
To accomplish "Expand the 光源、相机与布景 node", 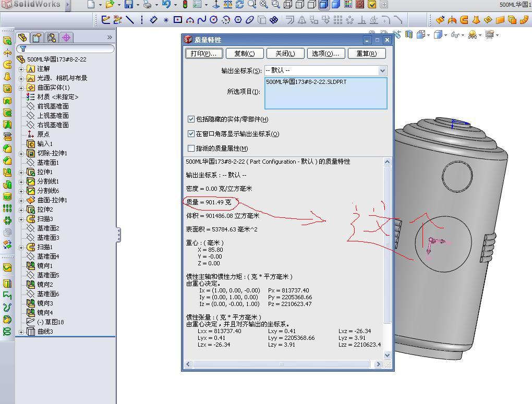I will [x=21, y=79].
